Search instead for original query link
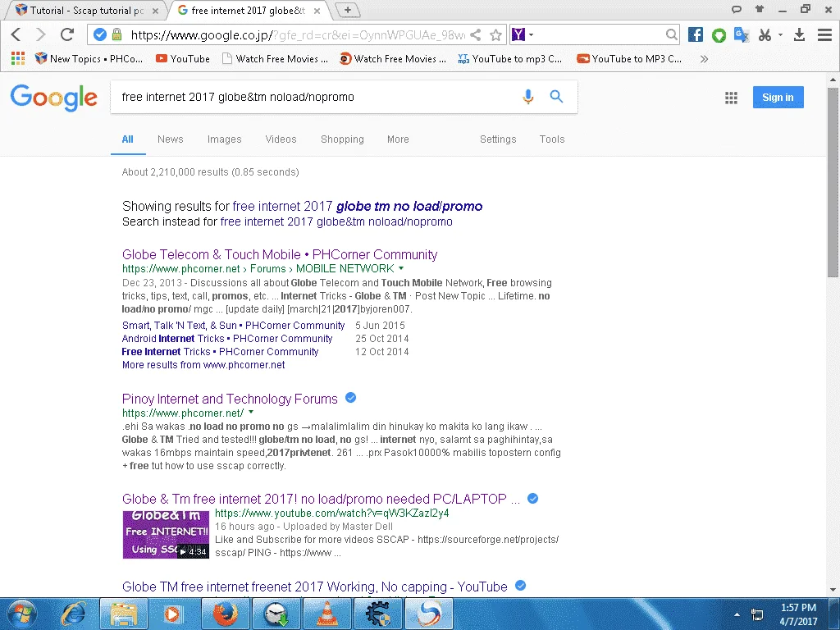This screenshot has height=630, width=840. pyautogui.click(x=336, y=221)
